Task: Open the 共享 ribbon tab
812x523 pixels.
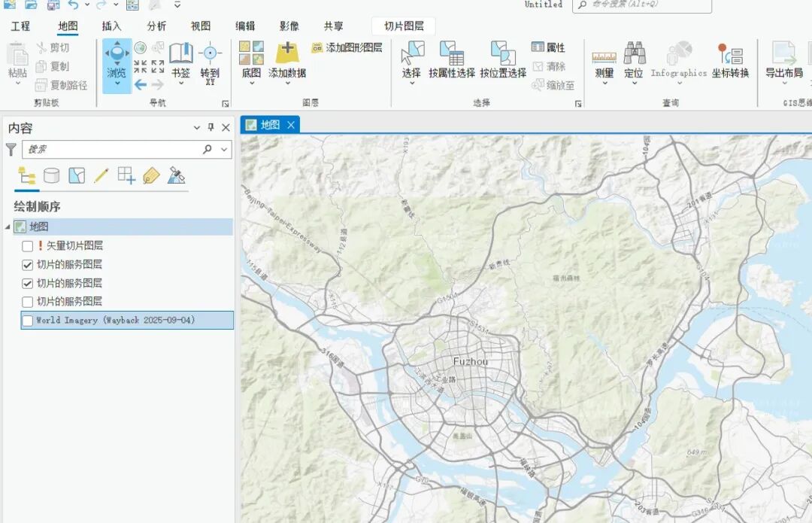Action: point(334,25)
